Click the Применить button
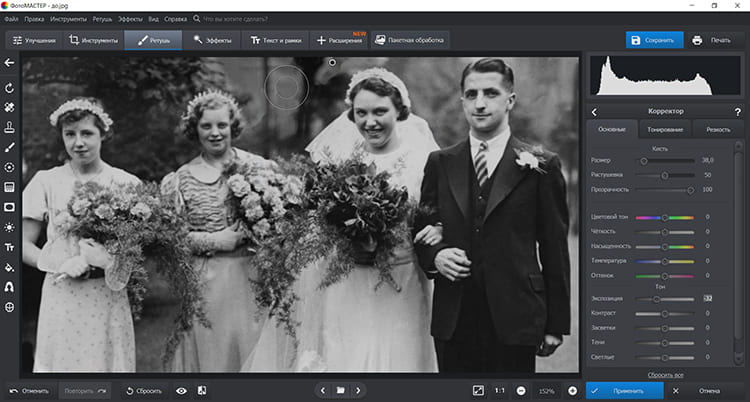750x402 pixels. (x=626, y=390)
